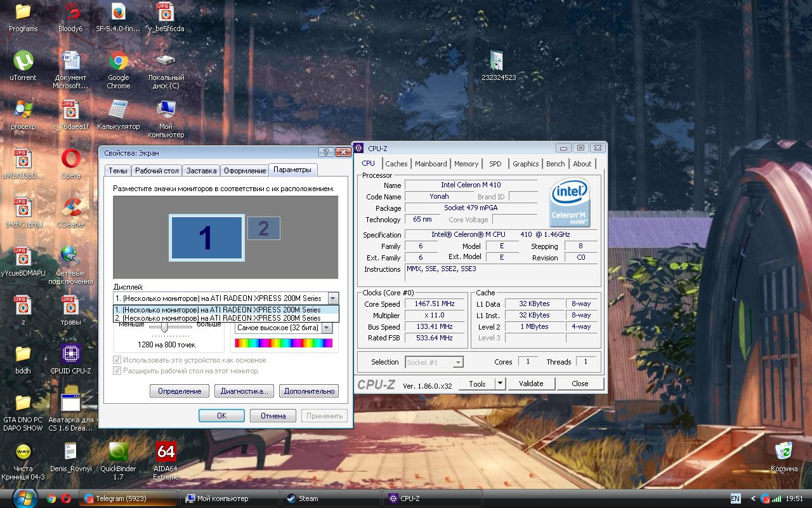812x508 pixels.
Task: Open the Дисплей dropdown arrow
Action: [x=334, y=298]
